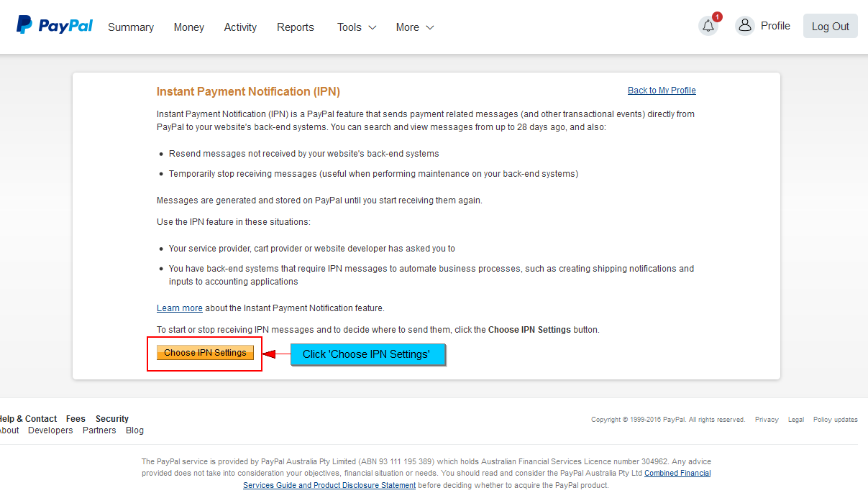
Task: Go to Developers footer link
Action: coord(50,430)
